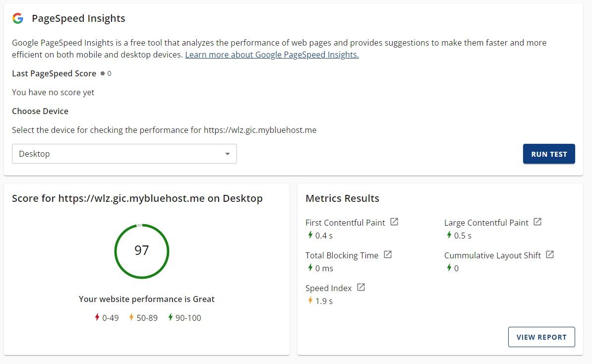This screenshot has width=592, height=364.
Task: Click the RUN TEST button
Action: pos(549,154)
